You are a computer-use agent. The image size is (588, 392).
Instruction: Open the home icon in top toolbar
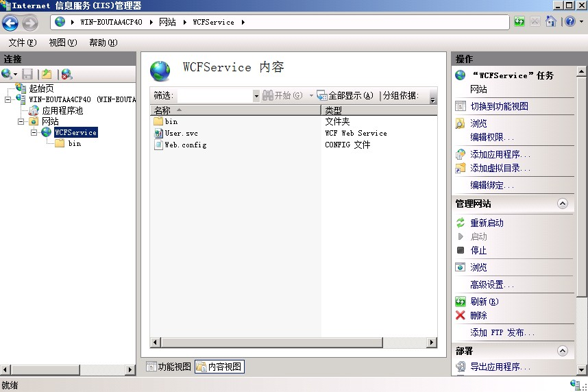[x=550, y=21]
